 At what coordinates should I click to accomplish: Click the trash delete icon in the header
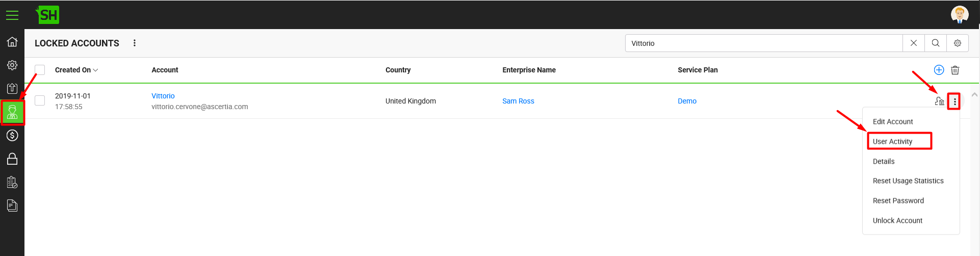(955, 70)
